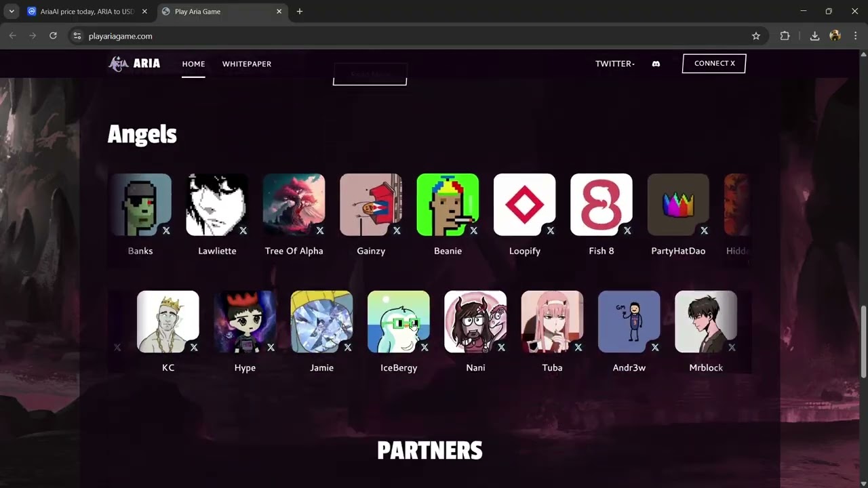The height and width of the screenshot is (488, 868).
Task: Open the Chrome profile avatar
Action: 835,36
